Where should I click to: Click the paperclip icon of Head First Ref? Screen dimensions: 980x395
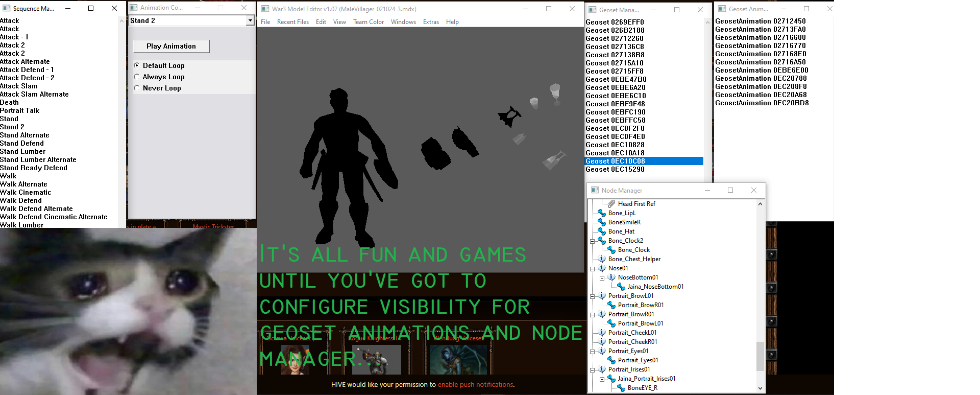[x=611, y=203]
